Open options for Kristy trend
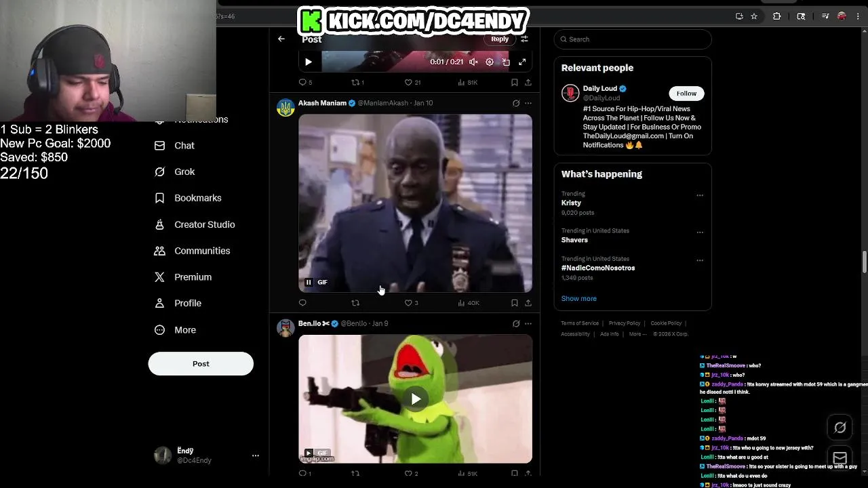This screenshot has width=868, height=488. [x=700, y=195]
